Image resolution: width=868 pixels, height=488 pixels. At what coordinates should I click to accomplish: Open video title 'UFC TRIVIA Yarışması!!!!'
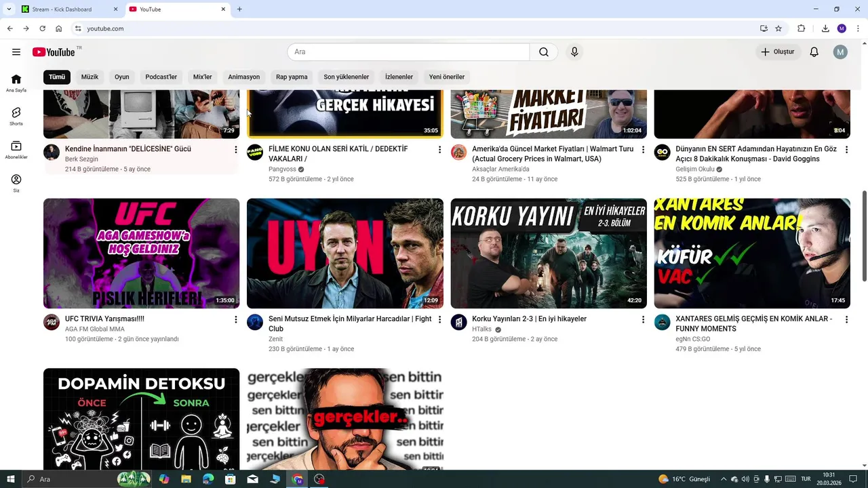(x=104, y=319)
